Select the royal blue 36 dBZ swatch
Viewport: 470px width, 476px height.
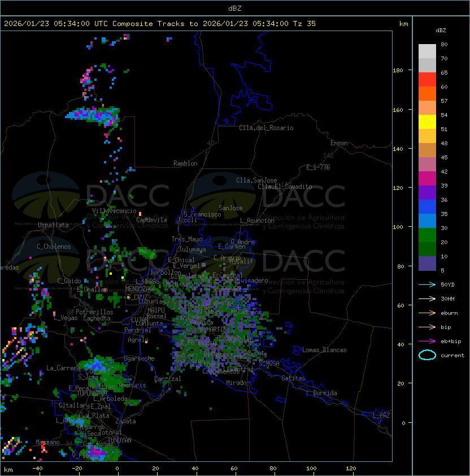point(427,207)
